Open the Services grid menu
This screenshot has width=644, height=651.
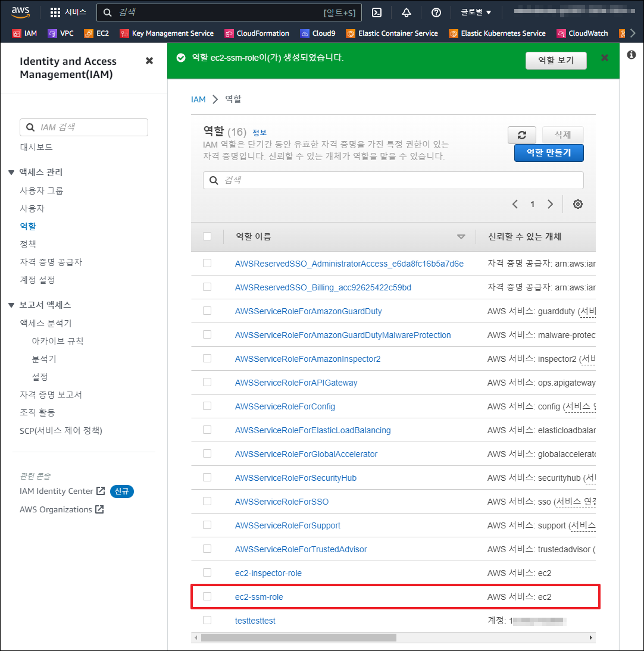coord(68,12)
